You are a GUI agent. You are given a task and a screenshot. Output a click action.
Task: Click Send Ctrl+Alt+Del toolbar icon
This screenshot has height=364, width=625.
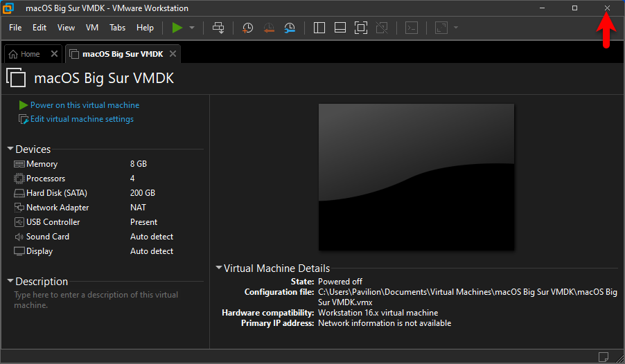pos(218,28)
